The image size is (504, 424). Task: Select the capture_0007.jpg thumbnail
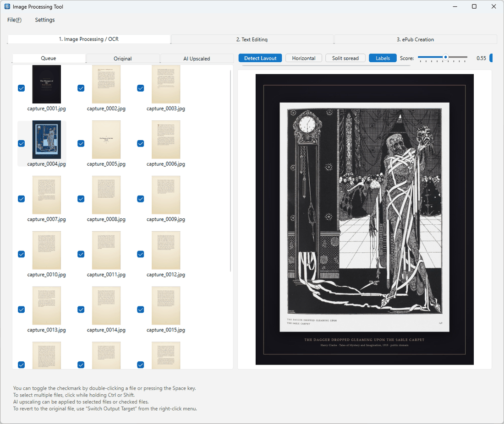(47, 195)
